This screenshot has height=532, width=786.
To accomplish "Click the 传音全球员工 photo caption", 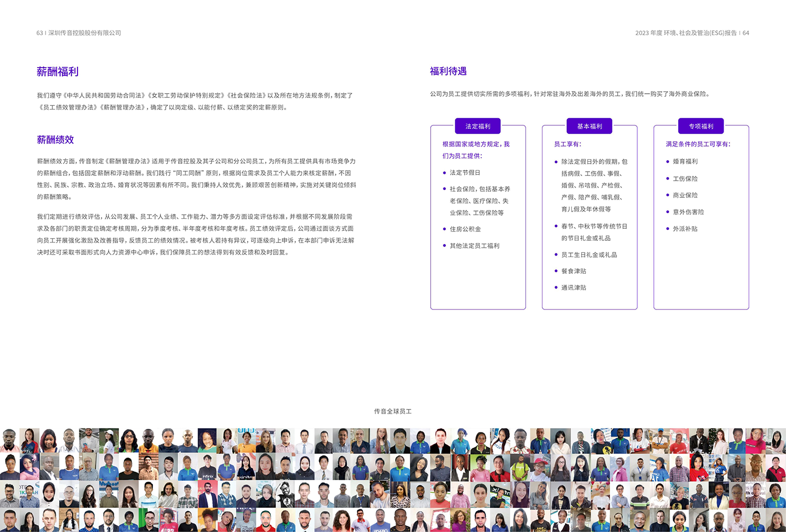I will point(393,412).
